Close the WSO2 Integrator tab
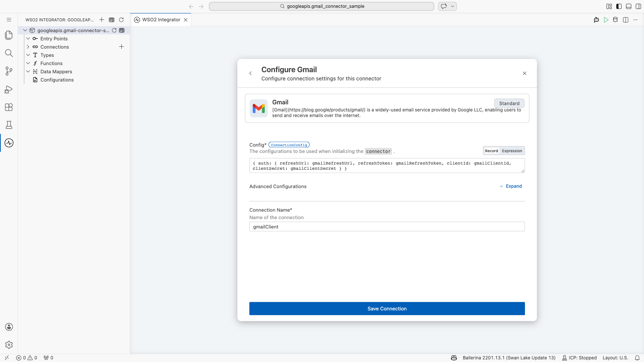The image size is (644, 362). 186,20
